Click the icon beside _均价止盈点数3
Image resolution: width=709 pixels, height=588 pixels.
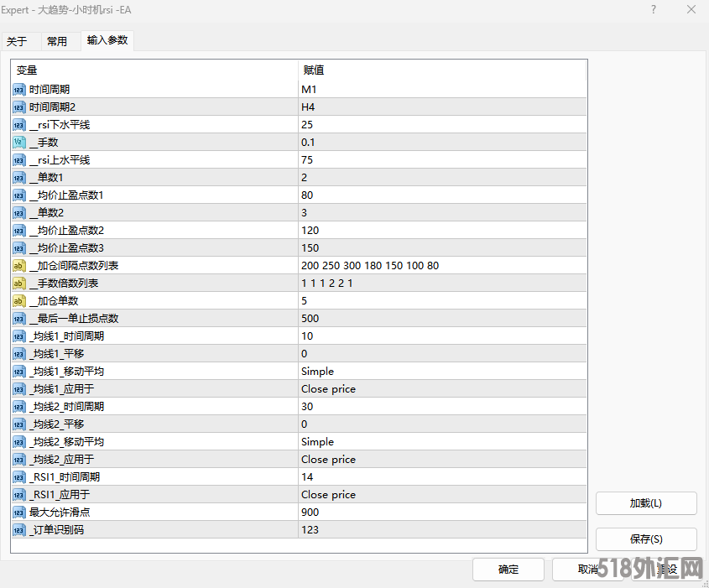point(19,248)
